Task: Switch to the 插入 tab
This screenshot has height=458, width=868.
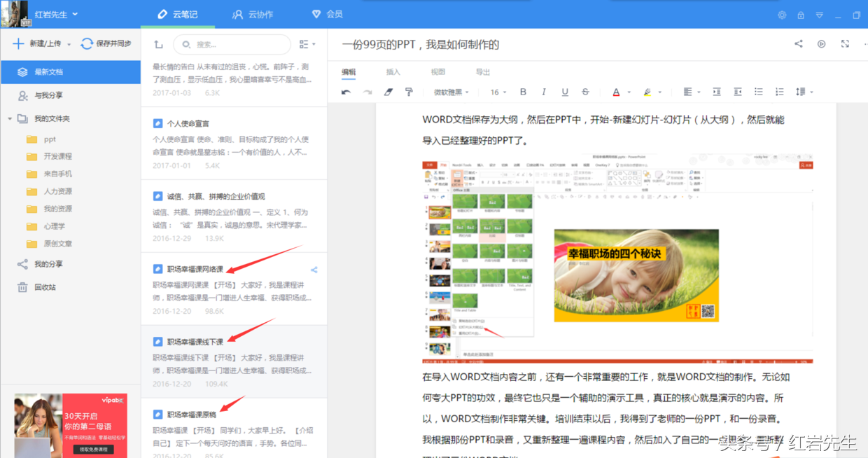Action: [x=393, y=72]
